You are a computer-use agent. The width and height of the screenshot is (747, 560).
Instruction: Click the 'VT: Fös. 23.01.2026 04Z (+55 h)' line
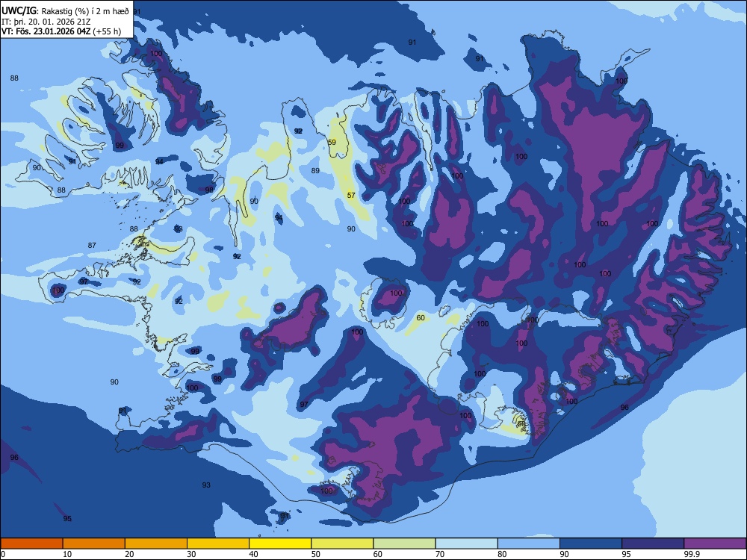pyautogui.click(x=61, y=31)
